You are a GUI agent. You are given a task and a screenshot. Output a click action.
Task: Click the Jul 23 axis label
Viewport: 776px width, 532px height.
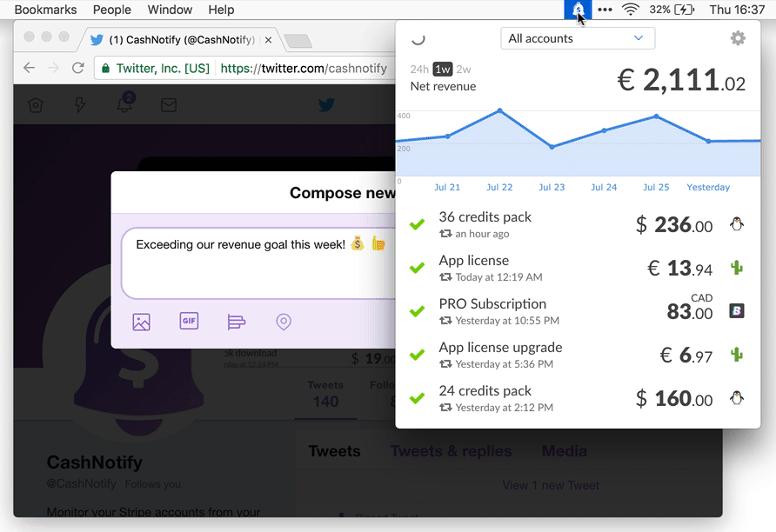[552, 188]
